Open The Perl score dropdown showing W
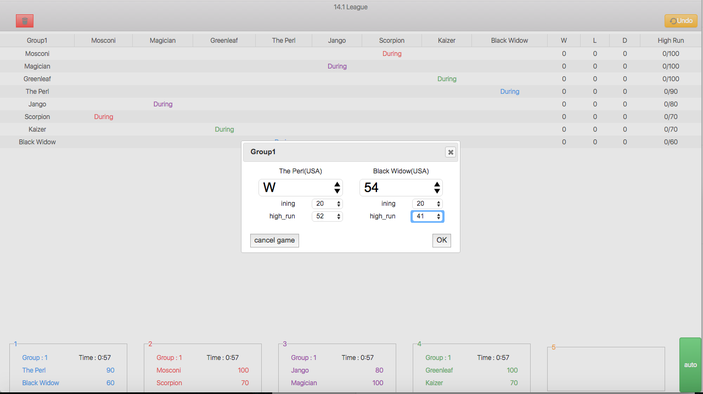 pos(300,187)
